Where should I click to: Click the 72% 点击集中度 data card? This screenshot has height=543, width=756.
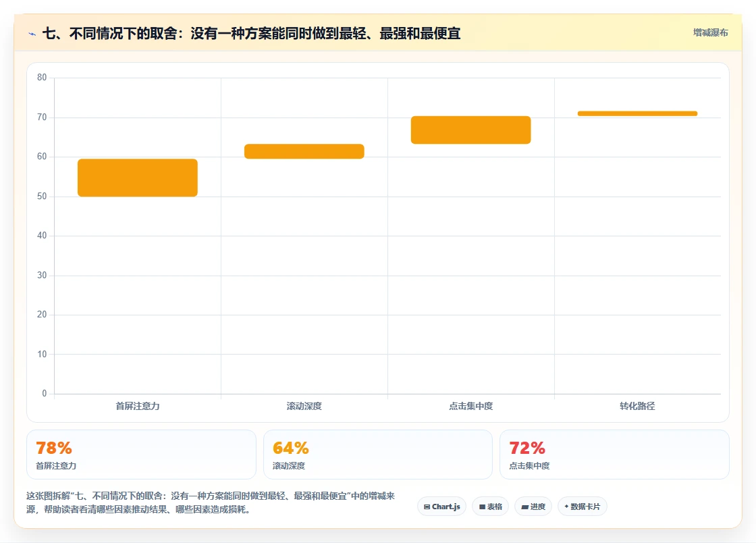614,455
